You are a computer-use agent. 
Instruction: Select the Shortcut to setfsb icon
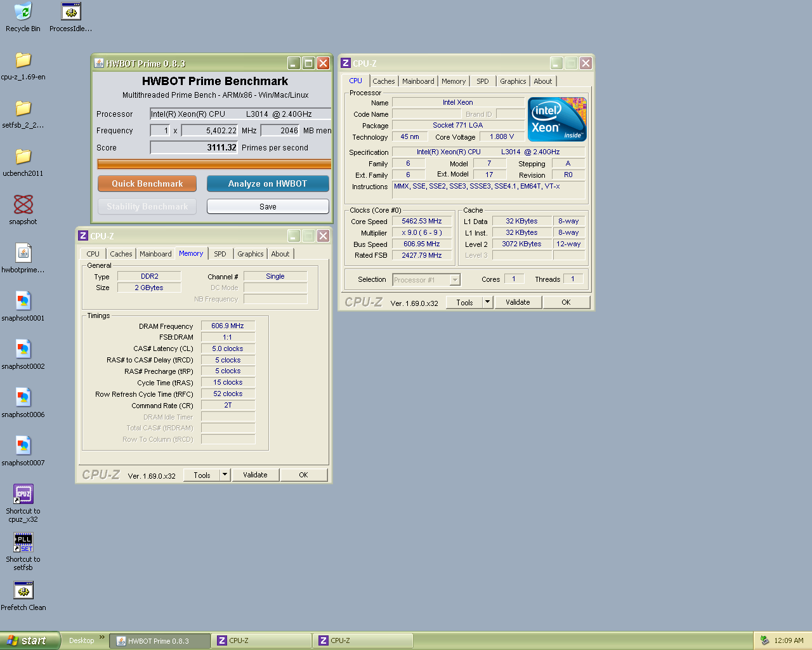click(x=23, y=542)
